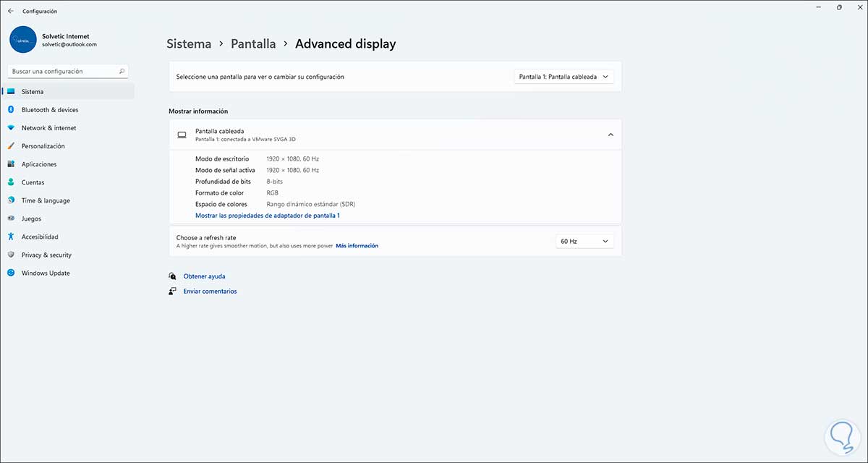868x463 pixels.
Task: Click the Personalización paintbrush icon
Action: coord(11,146)
